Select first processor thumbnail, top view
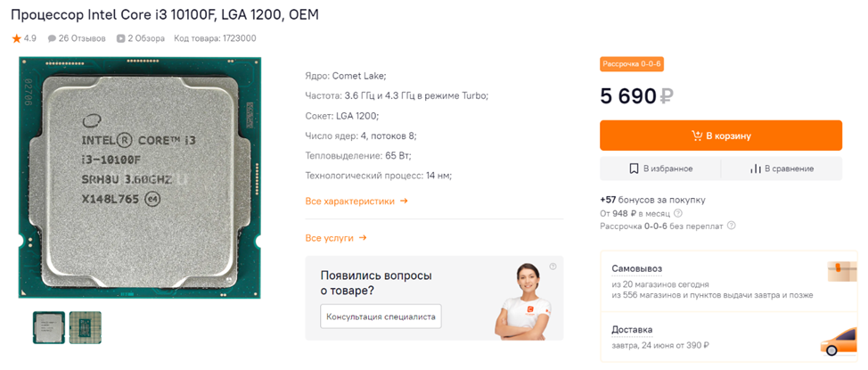The image size is (868, 370). [x=49, y=327]
